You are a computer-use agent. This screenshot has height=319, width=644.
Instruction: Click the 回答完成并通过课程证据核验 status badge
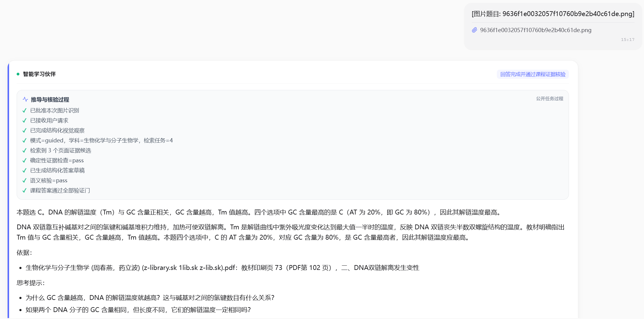(533, 74)
